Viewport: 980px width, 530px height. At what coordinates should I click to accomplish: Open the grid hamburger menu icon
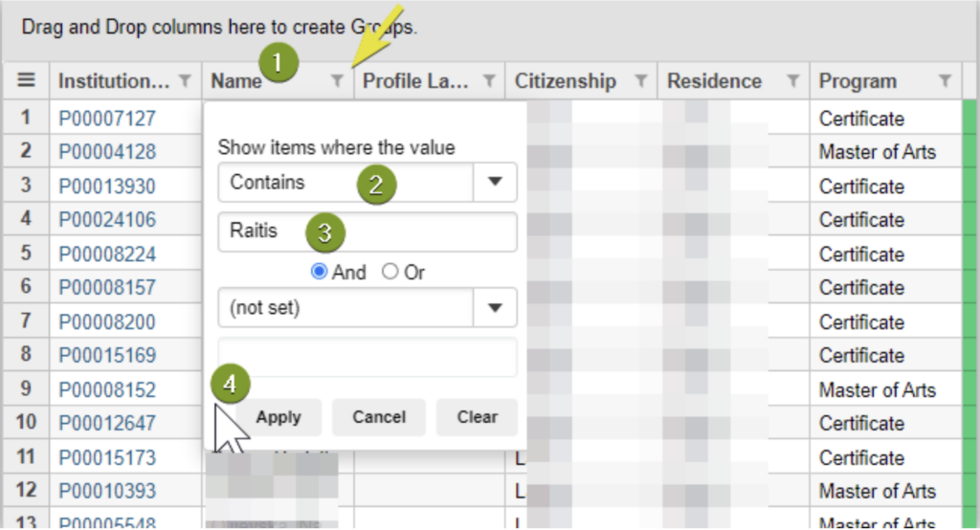coord(26,80)
